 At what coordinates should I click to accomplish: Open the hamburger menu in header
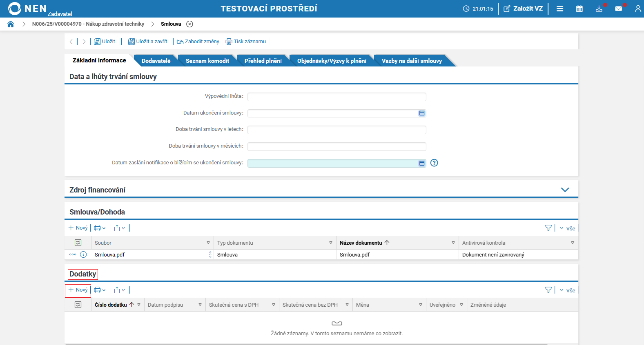point(560,9)
